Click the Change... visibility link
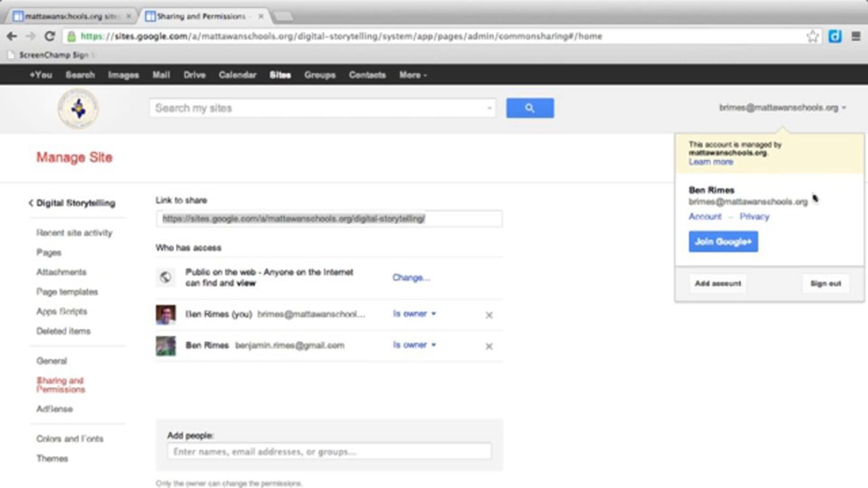 point(411,277)
